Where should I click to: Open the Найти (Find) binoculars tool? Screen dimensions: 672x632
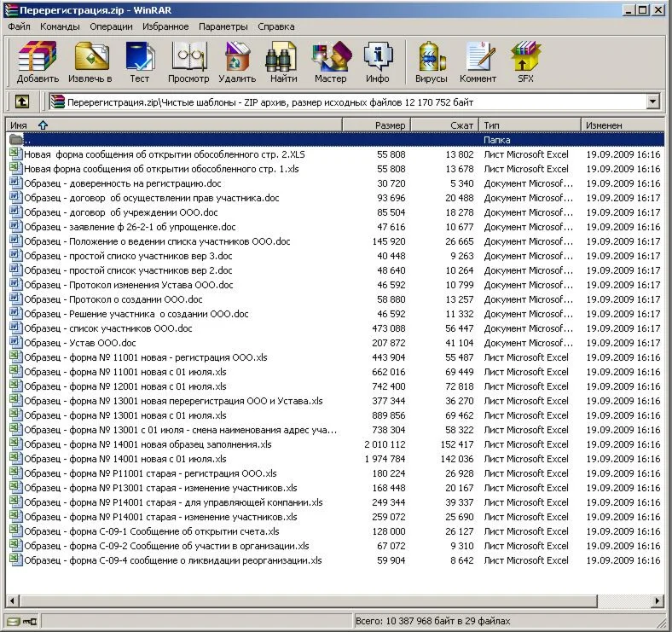(x=283, y=62)
